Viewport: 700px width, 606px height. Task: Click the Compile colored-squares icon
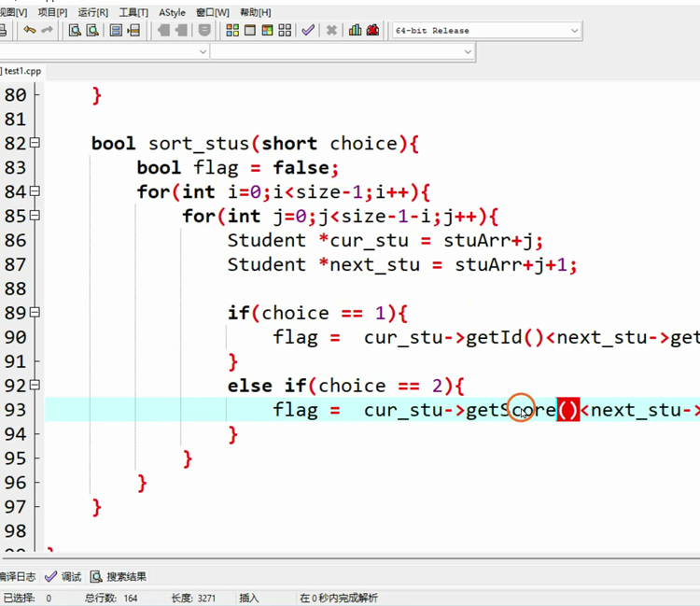[x=232, y=31]
